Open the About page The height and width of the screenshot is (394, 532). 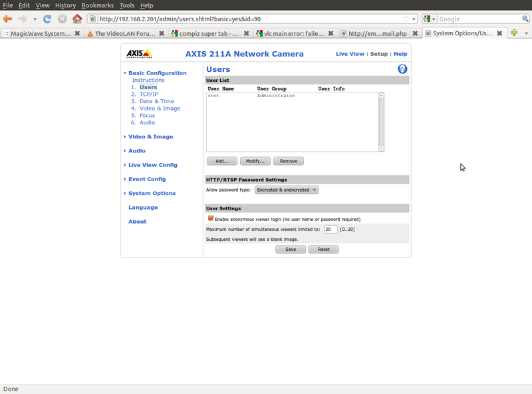tap(137, 222)
